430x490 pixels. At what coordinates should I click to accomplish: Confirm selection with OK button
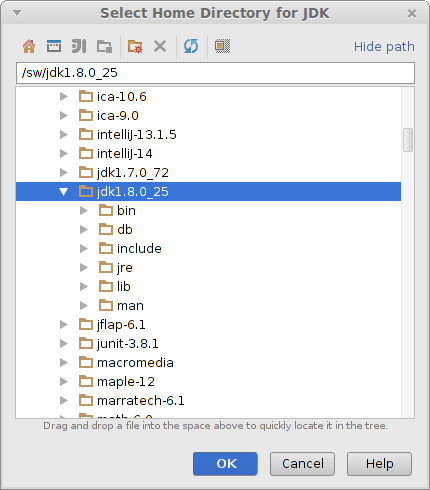click(x=225, y=464)
